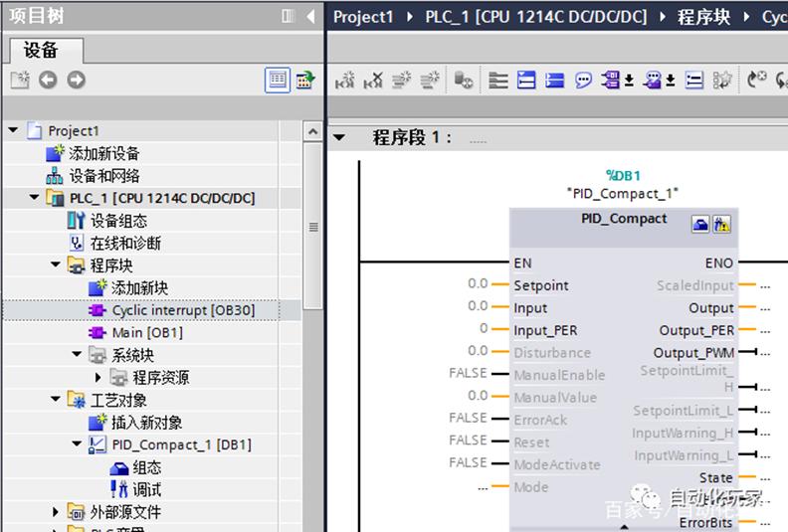Image resolution: width=788 pixels, height=532 pixels.
Task: Toggle the project tree overview view icon
Action: pos(278,80)
